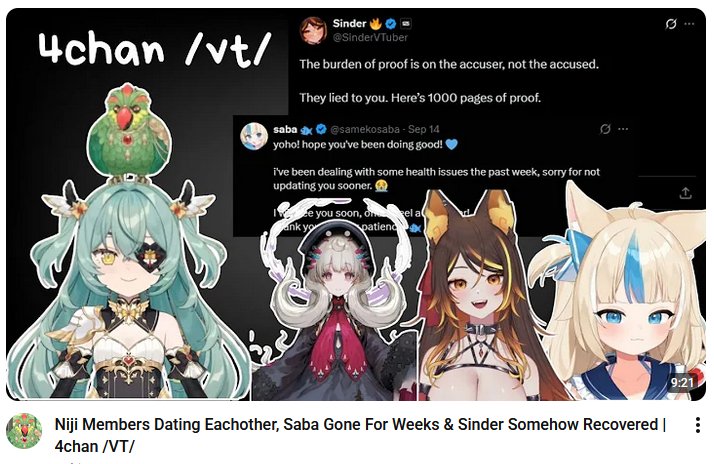
Task: Open the three-dot menu on Sinder's tweet
Action: point(689,24)
